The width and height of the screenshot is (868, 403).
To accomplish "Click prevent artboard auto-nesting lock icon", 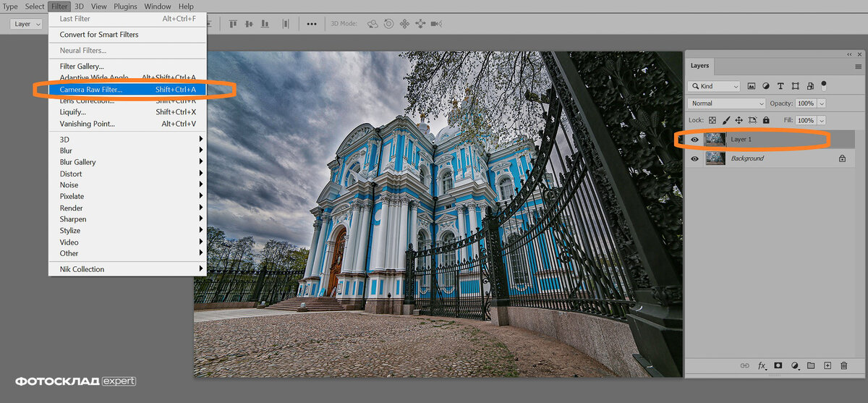I will coord(752,120).
